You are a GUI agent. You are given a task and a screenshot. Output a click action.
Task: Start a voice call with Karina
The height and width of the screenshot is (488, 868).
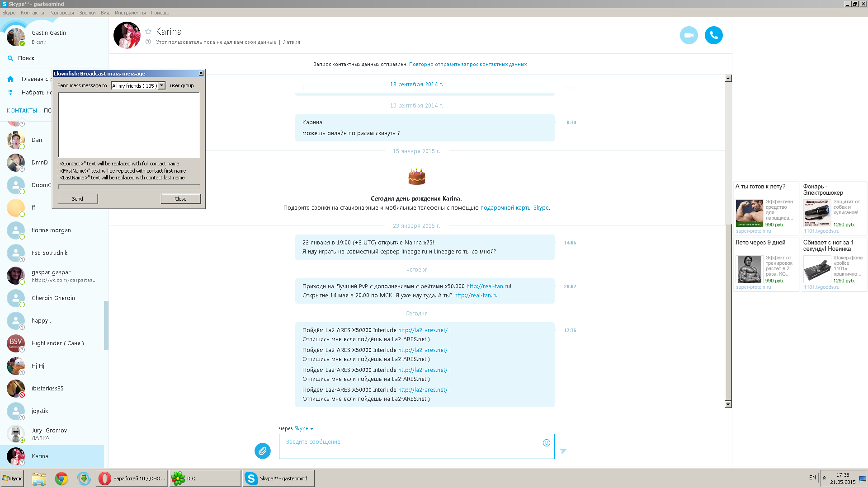tap(713, 35)
